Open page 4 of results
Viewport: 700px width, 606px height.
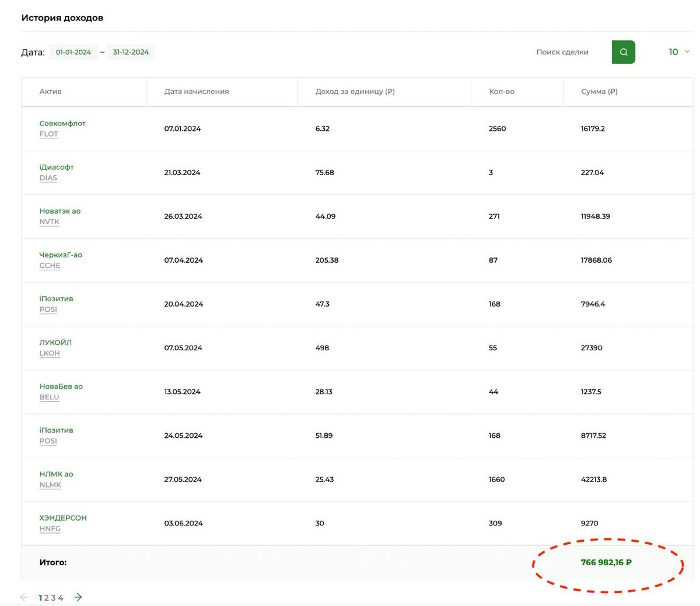[x=60, y=598]
